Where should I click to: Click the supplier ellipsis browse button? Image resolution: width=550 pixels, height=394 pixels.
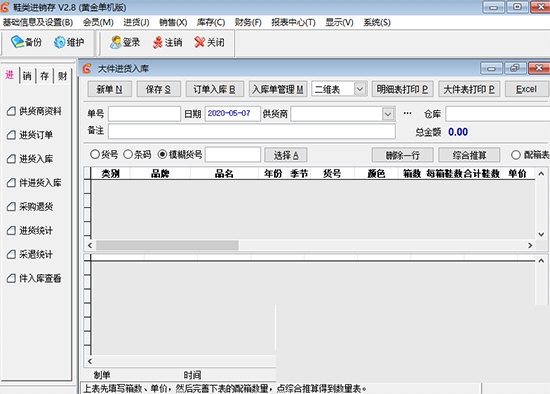tap(407, 113)
